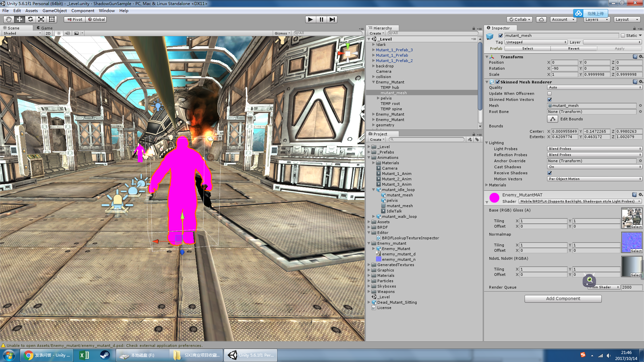Open Hierarchy Create menu
Screen dimensions: 644x362
coord(377,33)
